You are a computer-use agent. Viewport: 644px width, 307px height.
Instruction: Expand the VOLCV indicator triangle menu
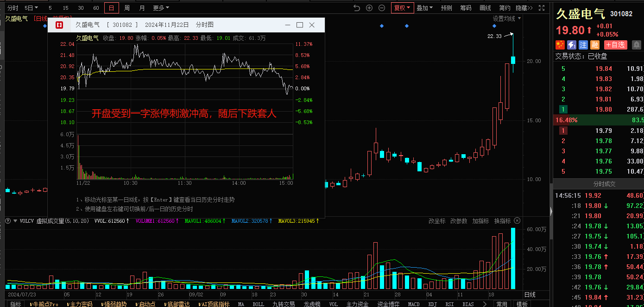(x=15, y=221)
